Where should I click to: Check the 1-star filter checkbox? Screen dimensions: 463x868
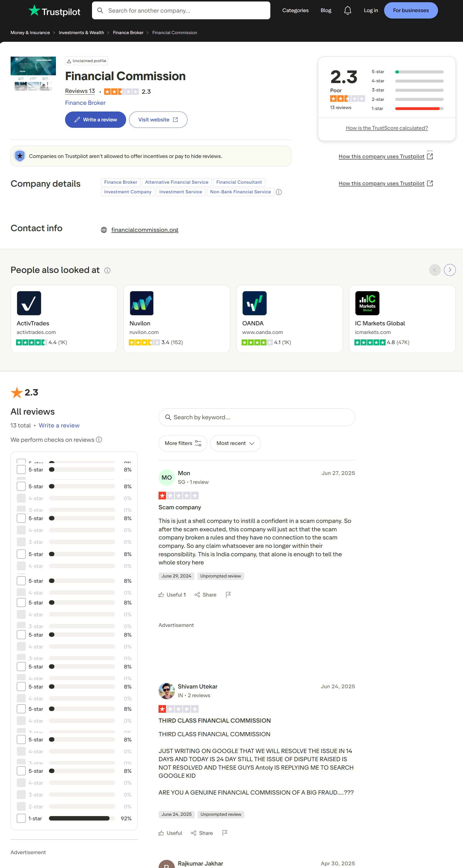(21, 819)
